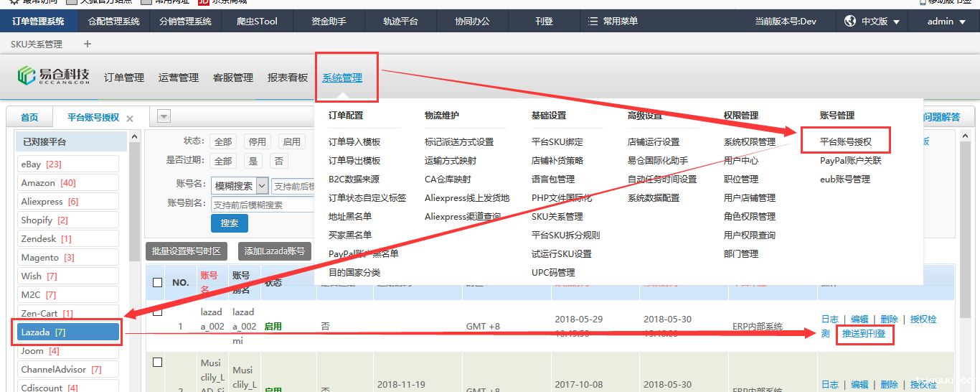Click the 易仓科技 logo
This screenshot has height=392, width=980.
[x=54, y=76]
